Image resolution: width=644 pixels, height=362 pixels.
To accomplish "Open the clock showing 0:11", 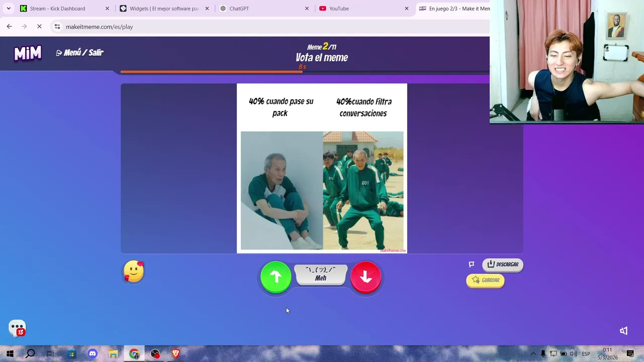I will 607,353.
